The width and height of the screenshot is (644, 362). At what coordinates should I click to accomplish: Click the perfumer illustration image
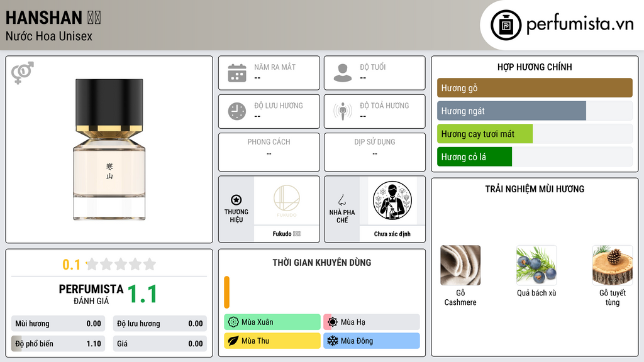pos(392,200)
